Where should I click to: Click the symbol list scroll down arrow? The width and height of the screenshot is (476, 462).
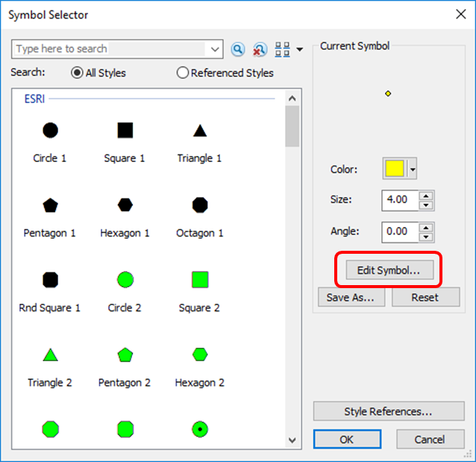point(292,440)
